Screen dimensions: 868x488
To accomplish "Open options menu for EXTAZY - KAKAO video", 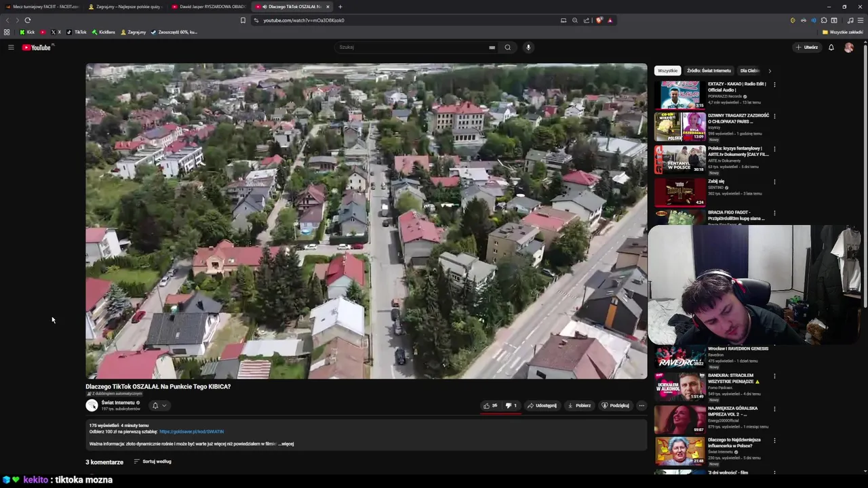I will point(774,85).
